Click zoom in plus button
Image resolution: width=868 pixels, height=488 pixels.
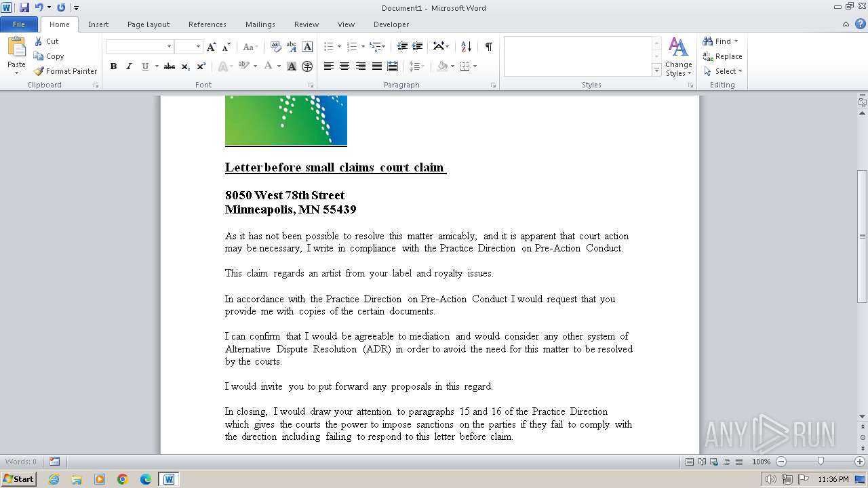859,462
